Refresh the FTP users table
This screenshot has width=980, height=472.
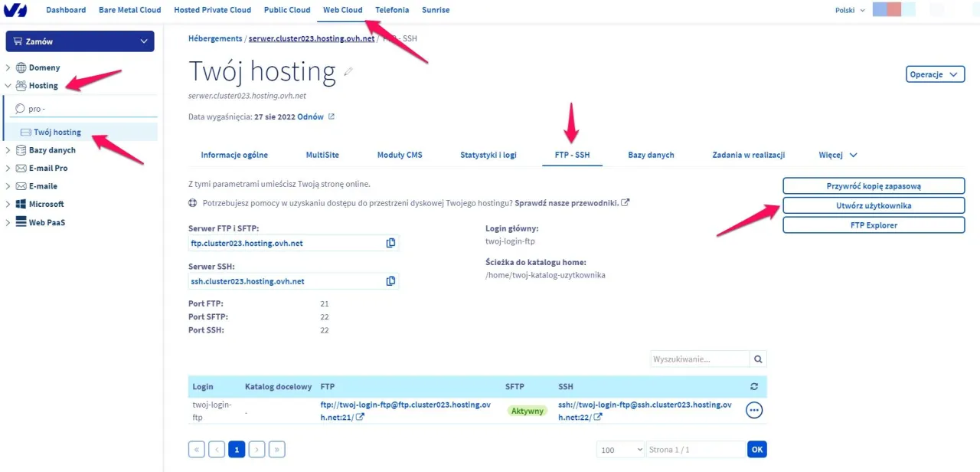754,387
